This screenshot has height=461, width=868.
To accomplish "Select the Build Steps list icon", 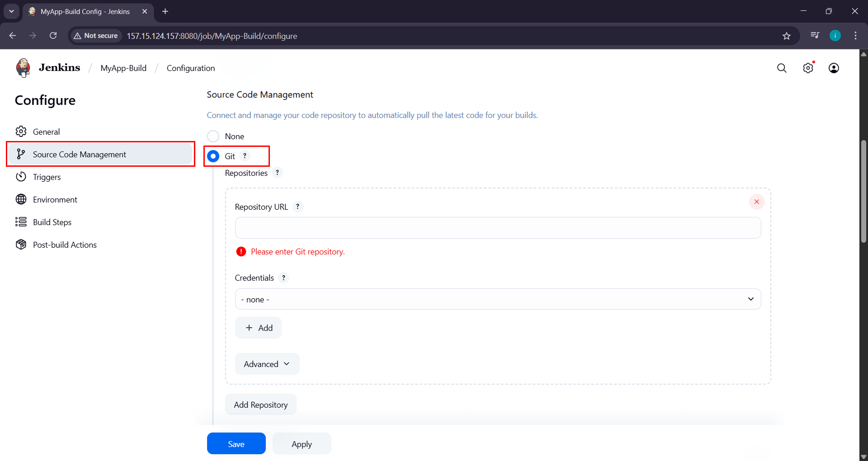I will click(x=21, y=222).
